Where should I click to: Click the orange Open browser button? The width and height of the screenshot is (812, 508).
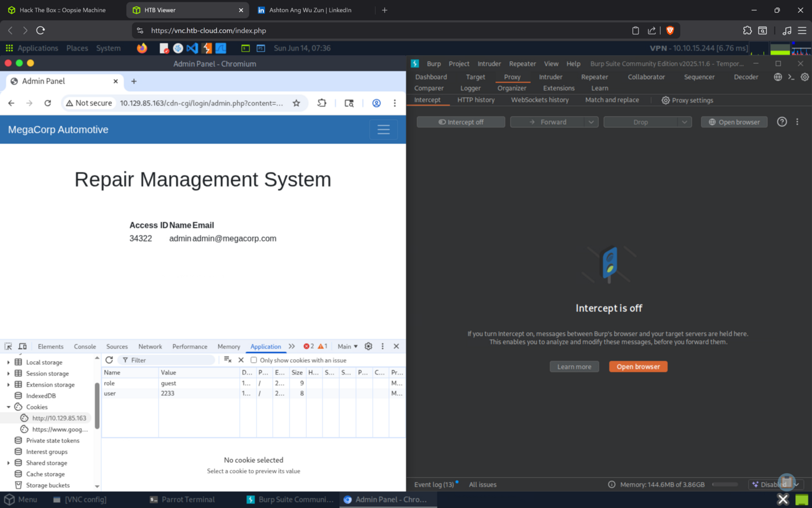click(x=638, y=366)
